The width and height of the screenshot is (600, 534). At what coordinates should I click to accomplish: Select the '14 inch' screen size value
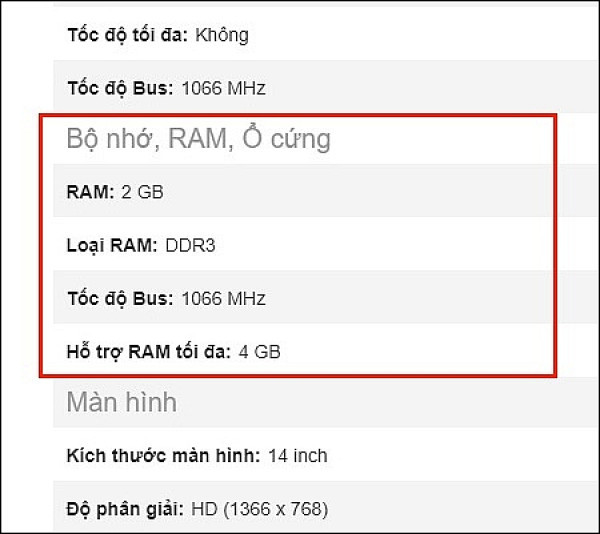pos(298,456)
